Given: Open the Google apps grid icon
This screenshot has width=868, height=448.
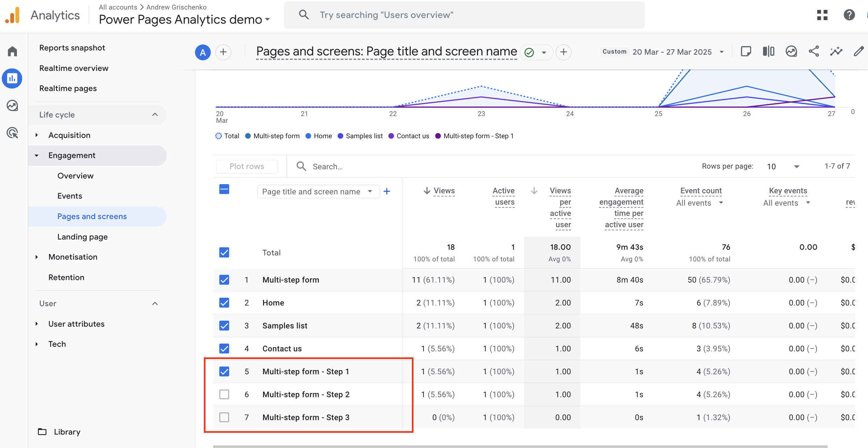Looking at the screenshot, I should click(x=822, y=15).
